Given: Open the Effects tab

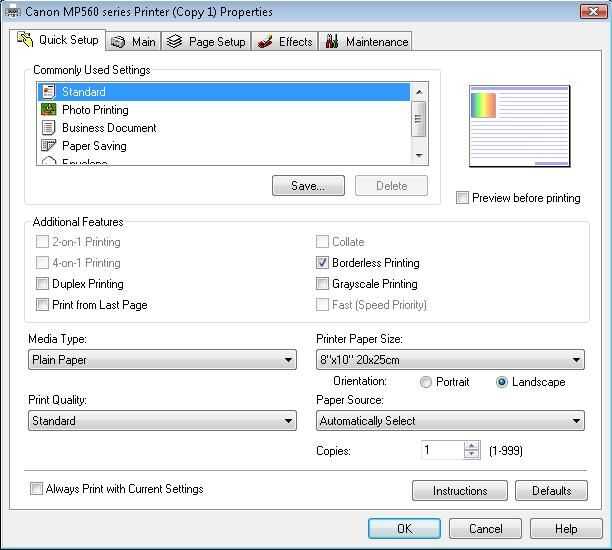Looking at the screenshot, I should 285,41.
